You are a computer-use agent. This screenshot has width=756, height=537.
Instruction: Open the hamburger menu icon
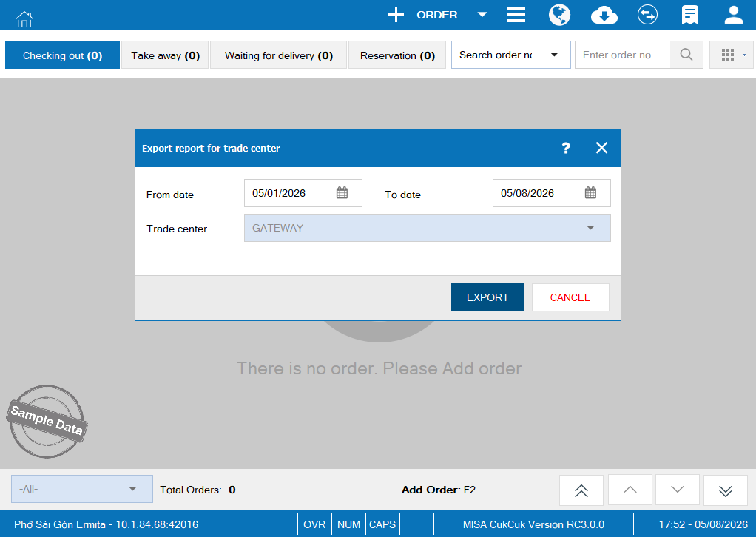[516, 15]
